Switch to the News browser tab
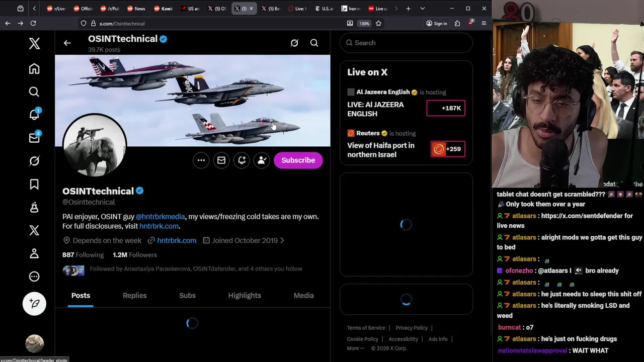644x362 pixels. [x=136, y=9]
